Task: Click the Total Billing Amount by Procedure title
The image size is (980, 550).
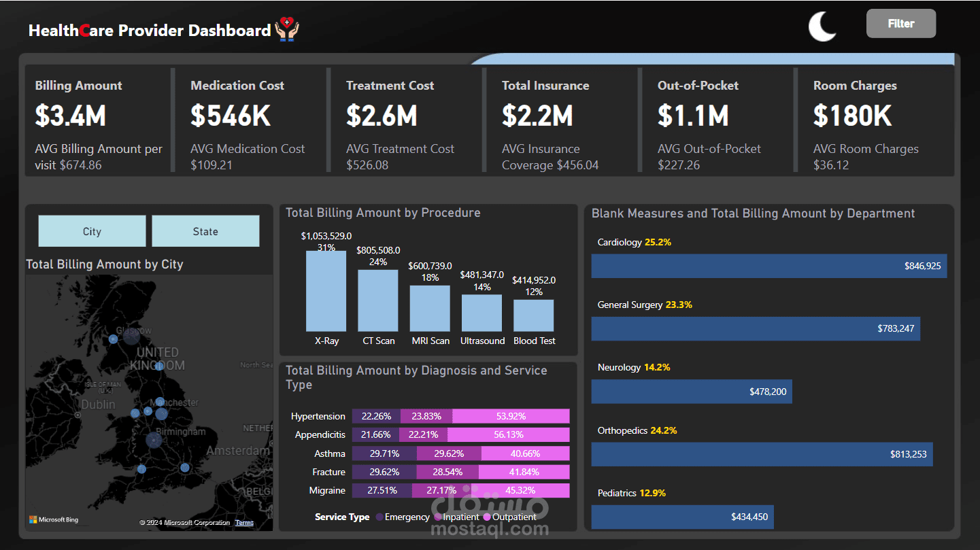Action: [383, 213]
